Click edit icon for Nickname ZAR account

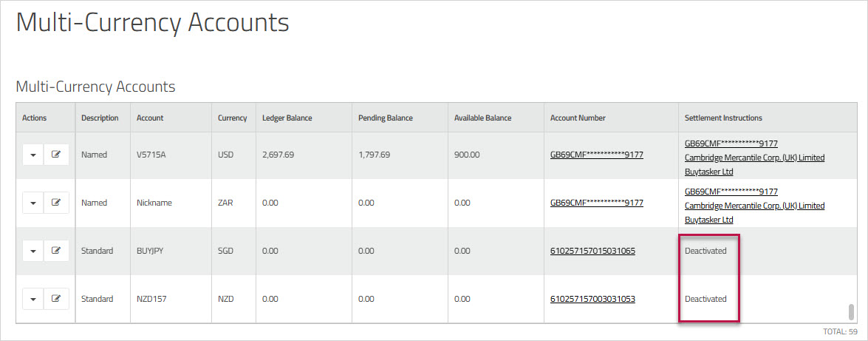tap(56, 203)
